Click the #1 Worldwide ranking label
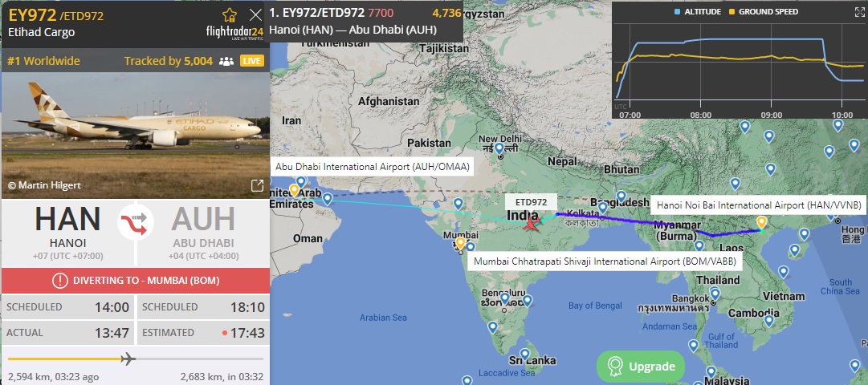 (x=43, y=61)
